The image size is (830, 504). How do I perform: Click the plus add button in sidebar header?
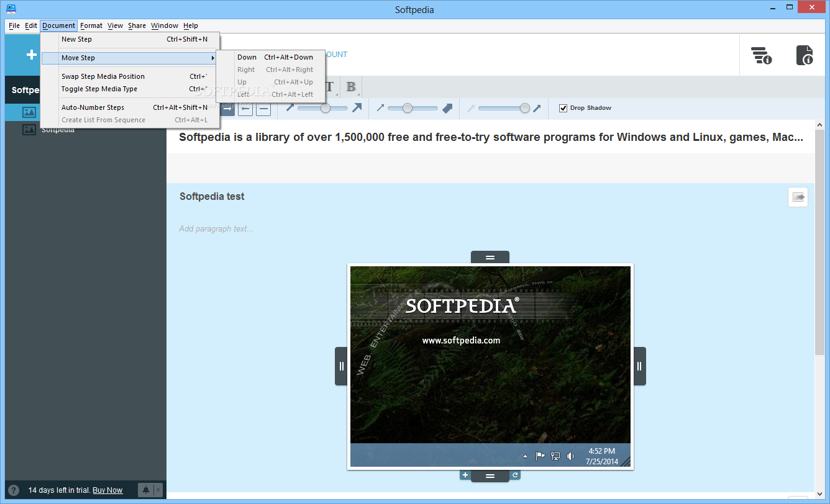coord(31,55)
